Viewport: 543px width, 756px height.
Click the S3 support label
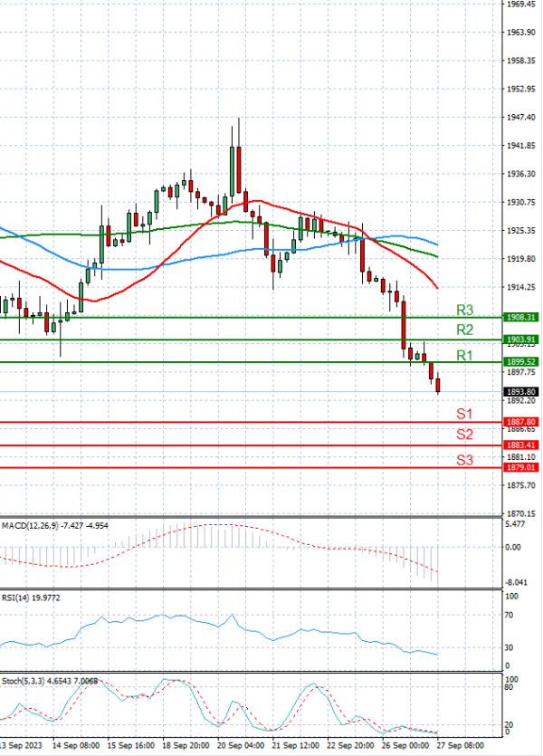click(x=464, y=460)
